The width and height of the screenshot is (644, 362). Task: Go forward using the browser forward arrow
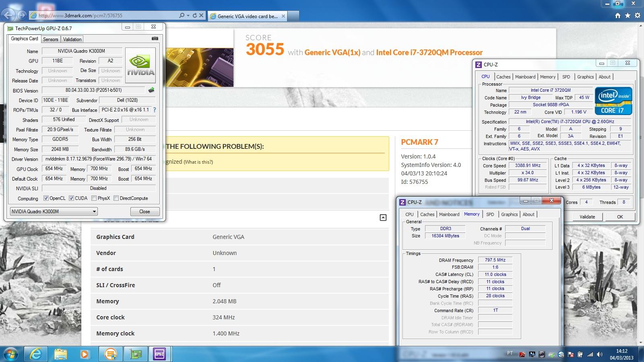[x=22, y=15]
